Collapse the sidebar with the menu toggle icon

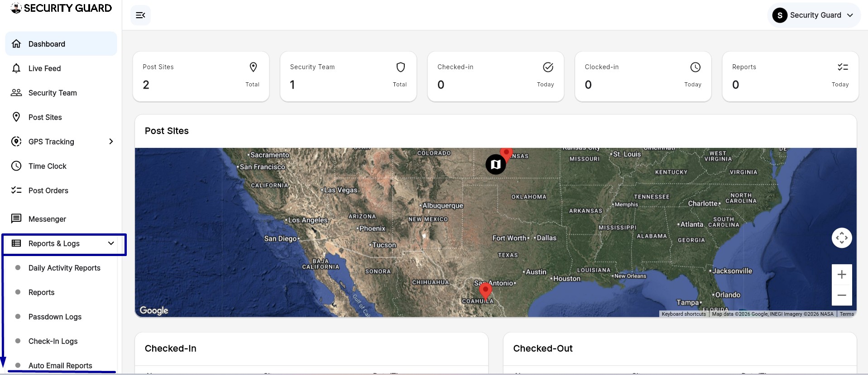(x=140, y=15)
